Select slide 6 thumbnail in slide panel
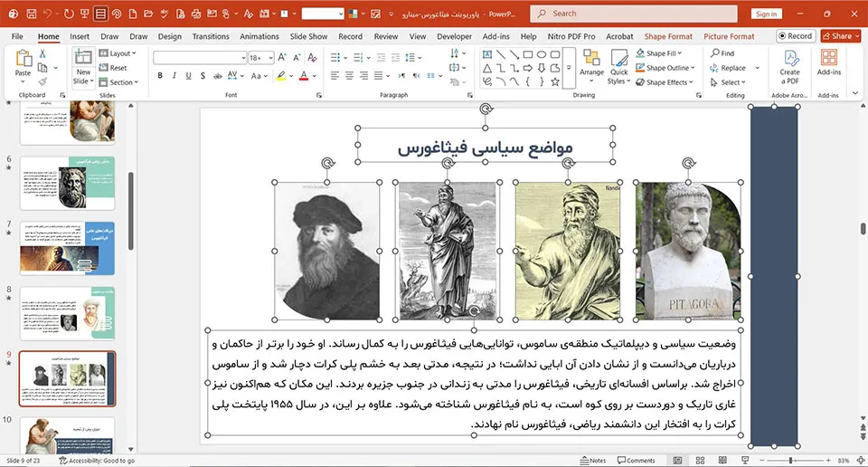Screen dimensions: 868x467 tap(67, 183)
